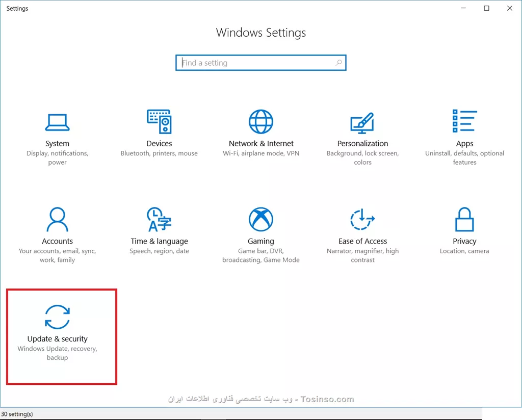Open the Accounts person icon
The width and height of the screenshot is (522, 420).
coord(57,219)
